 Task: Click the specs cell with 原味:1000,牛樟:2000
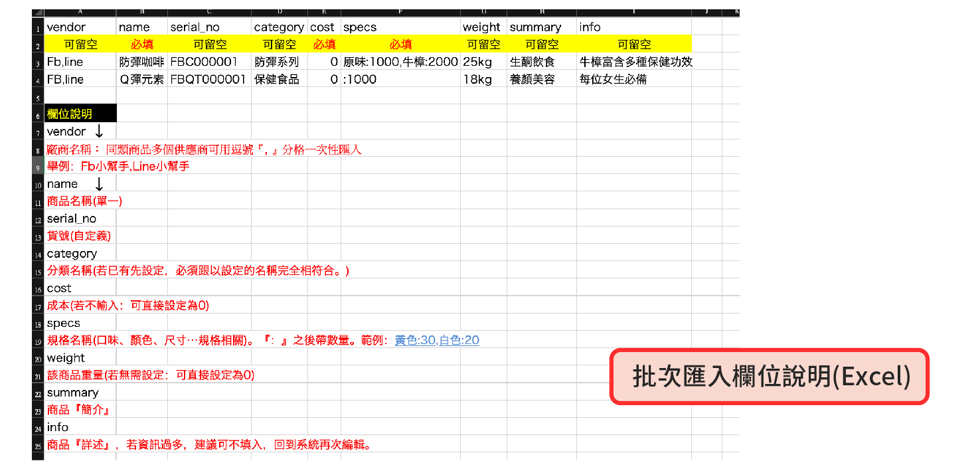[400, 62]
